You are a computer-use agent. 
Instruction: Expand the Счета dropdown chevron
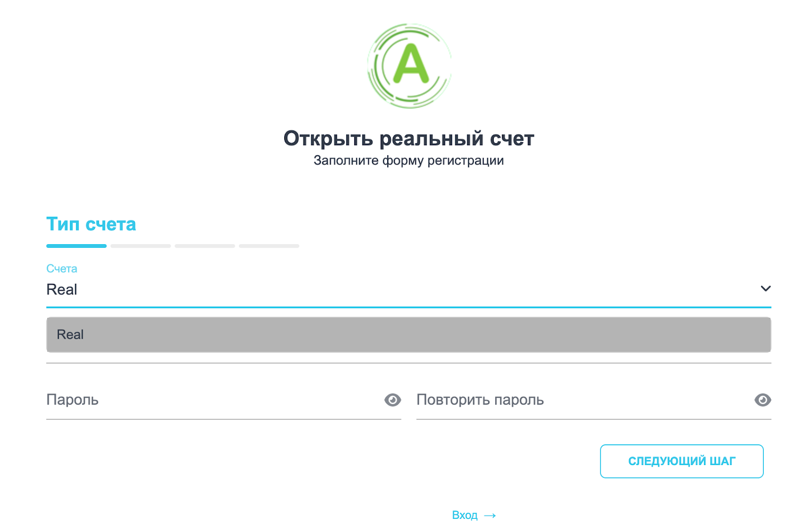point(765,288)
